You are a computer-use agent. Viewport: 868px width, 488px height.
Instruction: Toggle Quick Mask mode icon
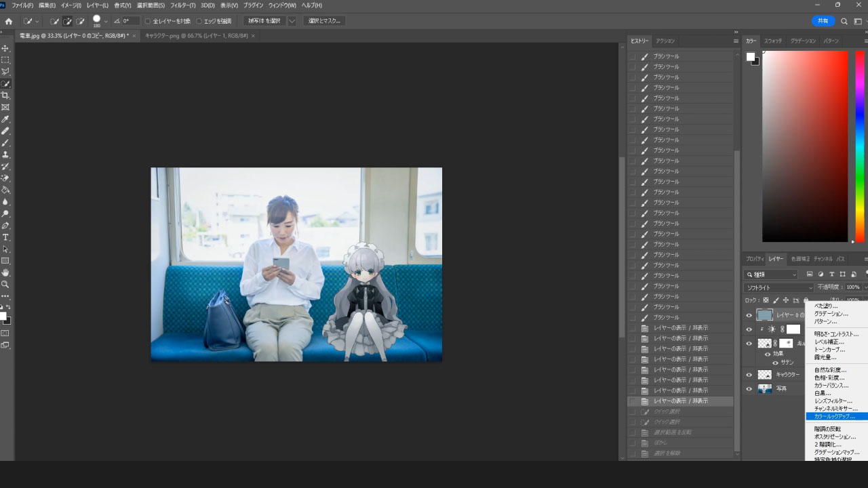[x=5, y=333]
